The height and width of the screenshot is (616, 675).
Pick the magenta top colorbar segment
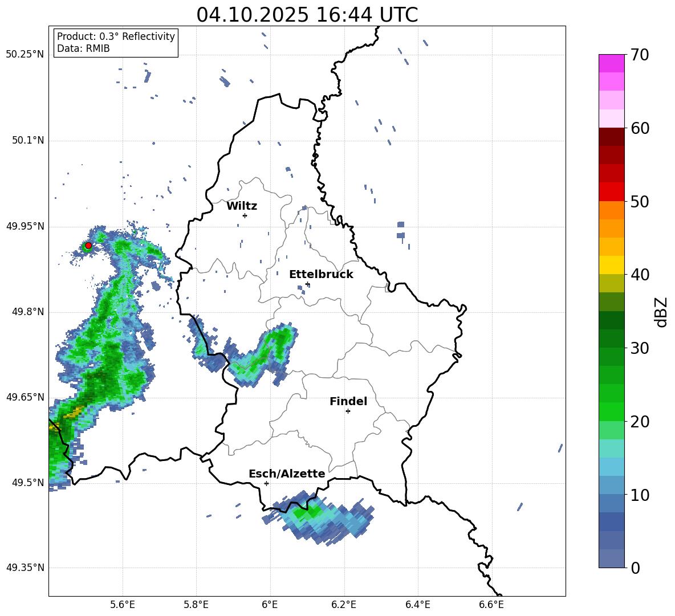pos(611,63)
